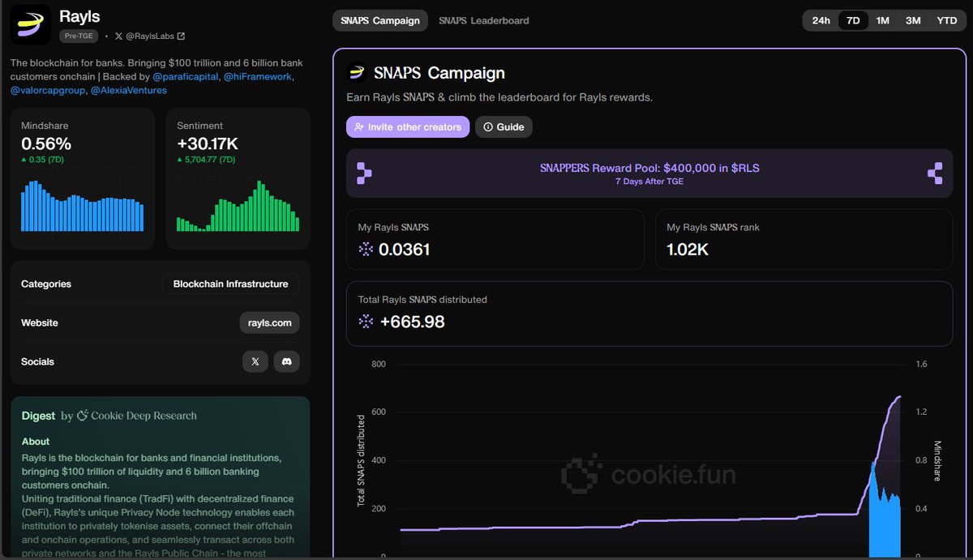Click the Socials row label
The width and height of the screenshot is (973, 560).
(37, 361)
